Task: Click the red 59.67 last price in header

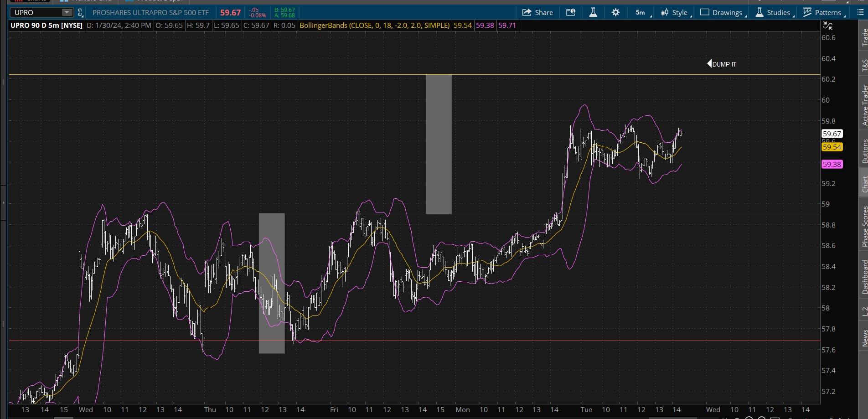Action: [x=230, y=13]
